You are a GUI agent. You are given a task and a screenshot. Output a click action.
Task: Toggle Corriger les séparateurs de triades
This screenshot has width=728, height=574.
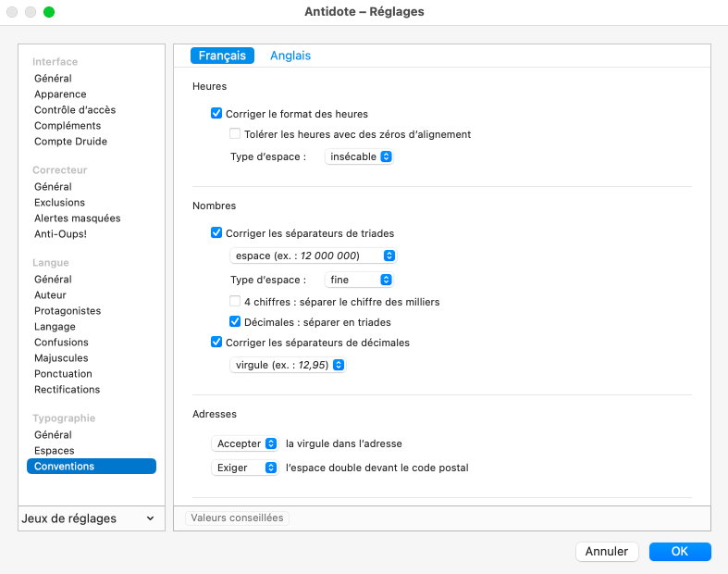point(216,233)
